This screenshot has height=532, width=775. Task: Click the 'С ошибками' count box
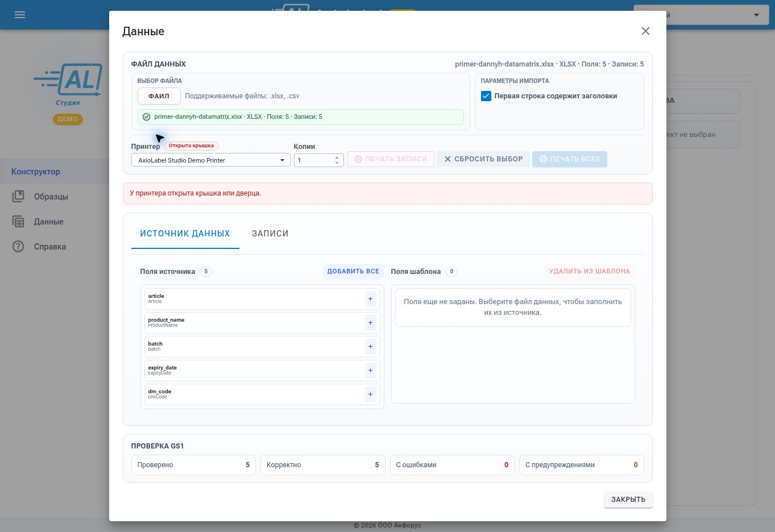point(452,465)
